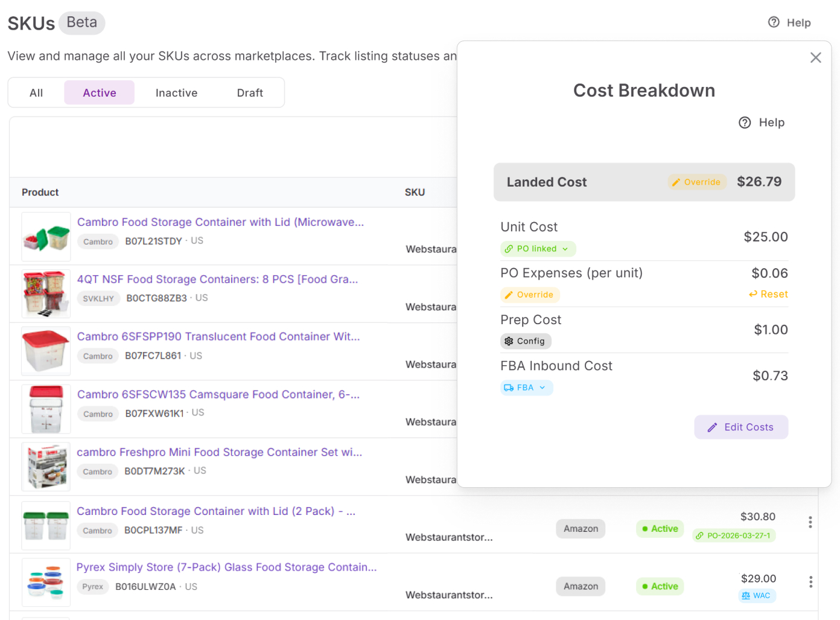Click the Edit Costs button
840x620 pixels.
[740, 427]
